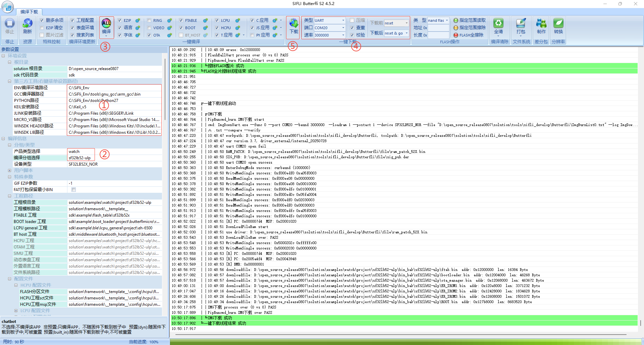
Task: Click the gear icon next to EZIP
Action: point(138,20)
